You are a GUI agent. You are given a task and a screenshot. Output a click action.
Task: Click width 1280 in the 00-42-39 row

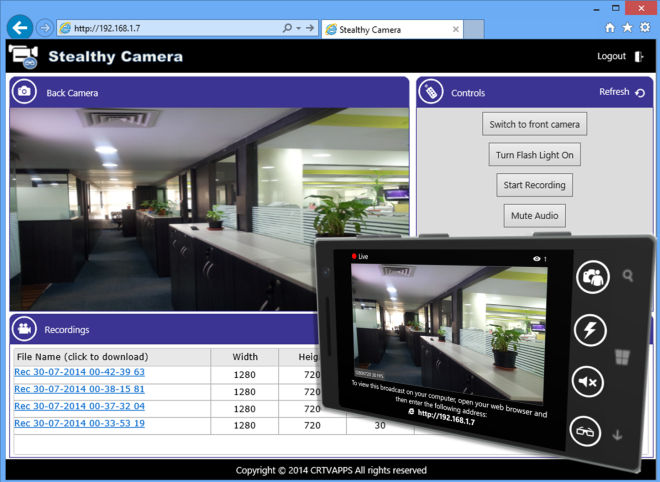pyautogui.click(x=245, y=375)
